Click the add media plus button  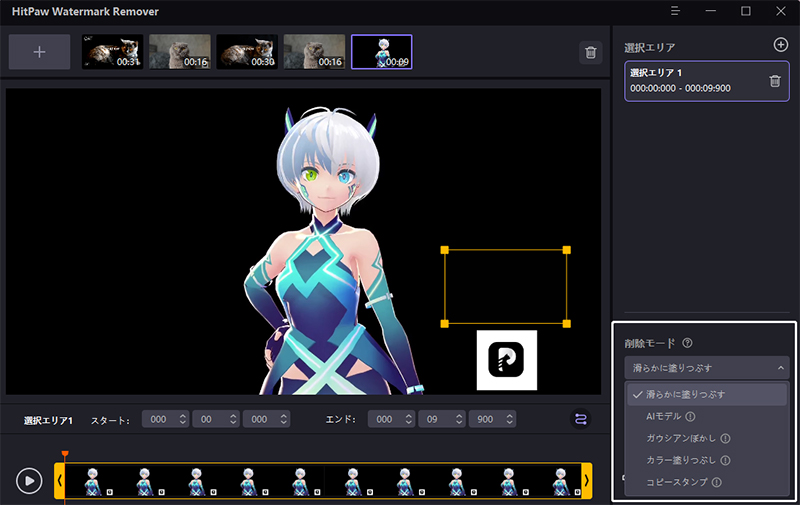pos(39,52)
